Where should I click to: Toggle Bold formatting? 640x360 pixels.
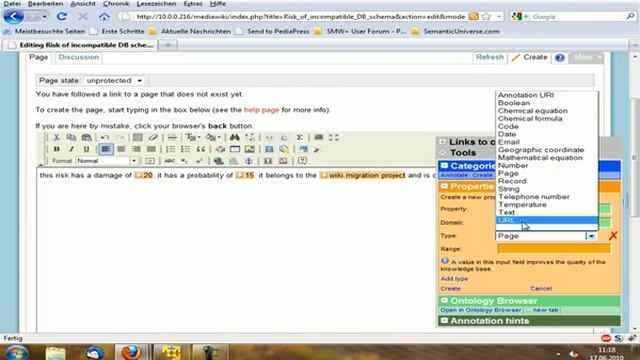[56, 149]
